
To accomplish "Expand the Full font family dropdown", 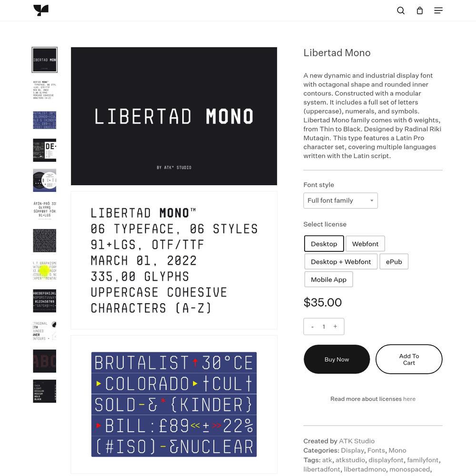I will [340, 201].
